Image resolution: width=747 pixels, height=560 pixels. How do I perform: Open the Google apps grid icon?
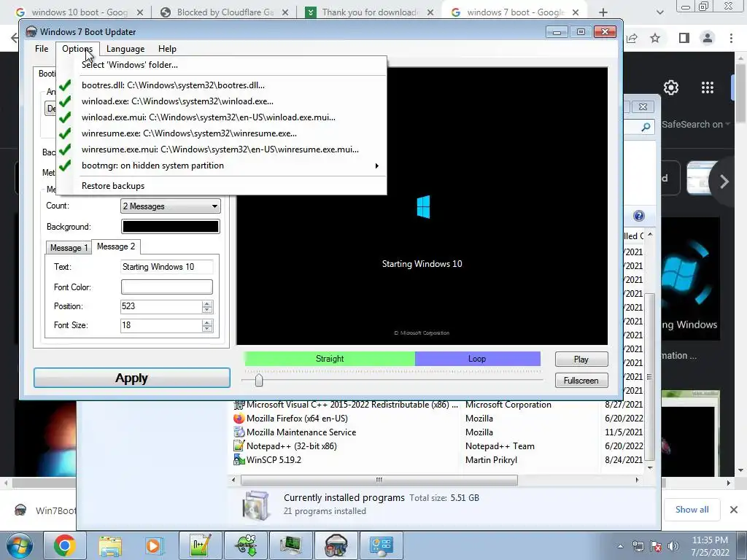[708, 87]
